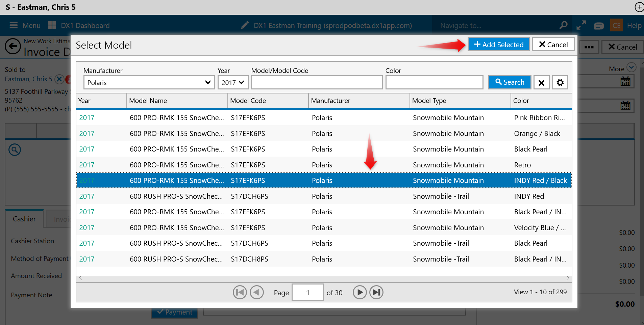Image resolution: width=644 pixels, height=325 pixels.
Task: Click the circular search icon in invoice panel
Action: click(x=15, y=150)
